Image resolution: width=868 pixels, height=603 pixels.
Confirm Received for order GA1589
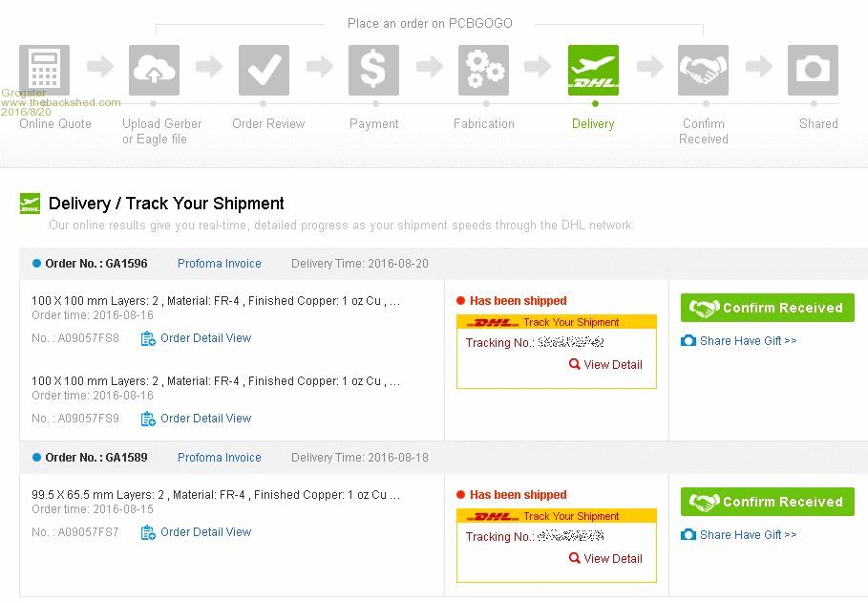(767, 502)
